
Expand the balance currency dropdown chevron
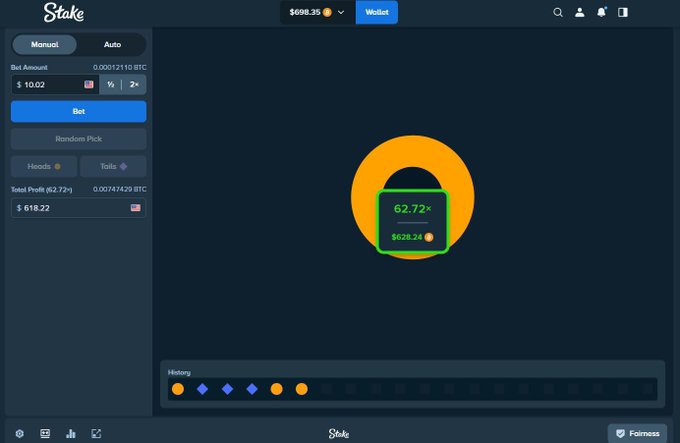[x=341, y=13]
